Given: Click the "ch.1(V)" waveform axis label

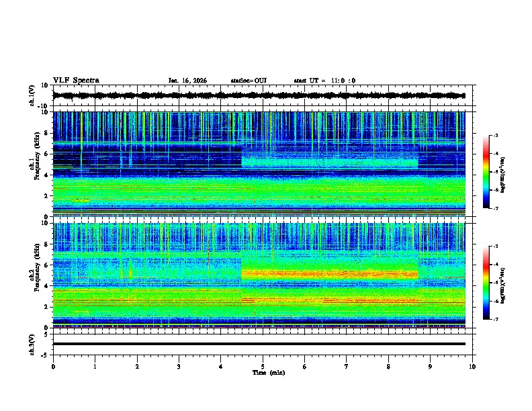Looking at the screenshot, I should coord(33,95).
